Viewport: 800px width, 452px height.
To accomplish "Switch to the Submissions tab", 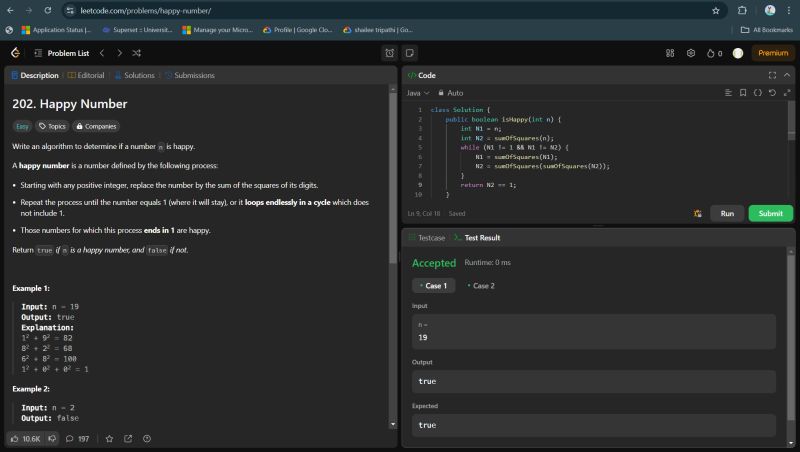I will (190, 76).
